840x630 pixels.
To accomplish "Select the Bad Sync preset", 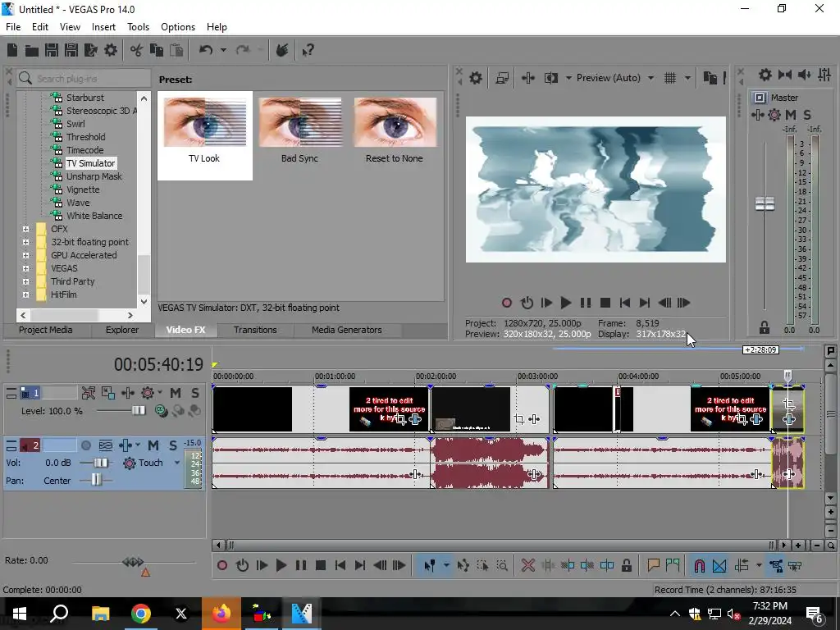I will tap(299, 130).
